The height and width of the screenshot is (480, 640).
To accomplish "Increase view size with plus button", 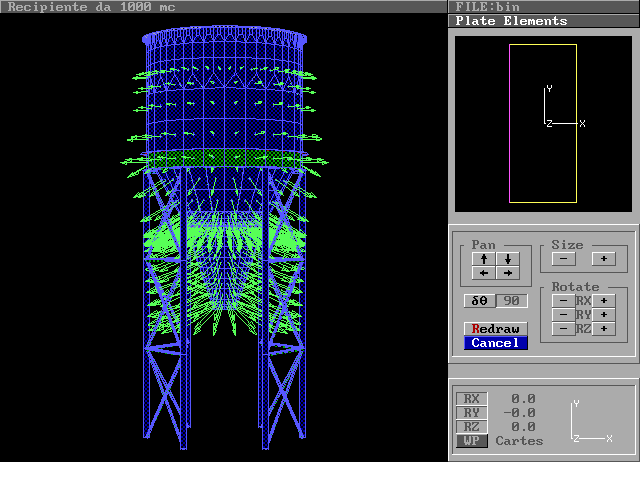I will click(603, 259).
